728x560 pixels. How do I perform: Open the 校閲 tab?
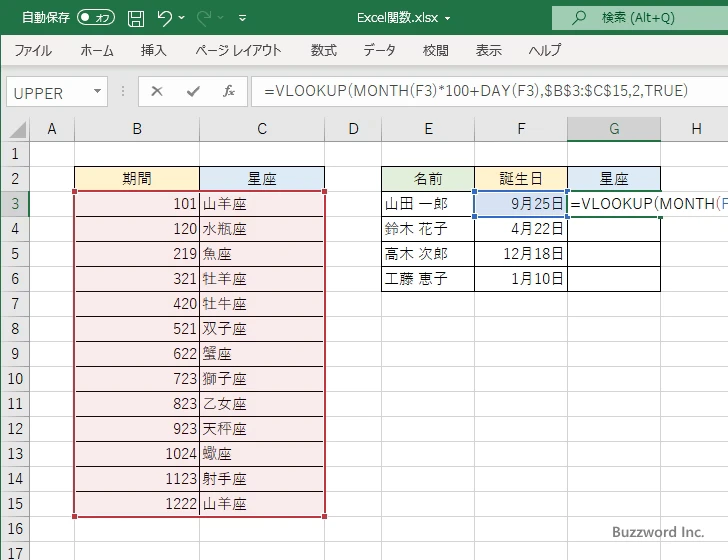coord(436,50)
